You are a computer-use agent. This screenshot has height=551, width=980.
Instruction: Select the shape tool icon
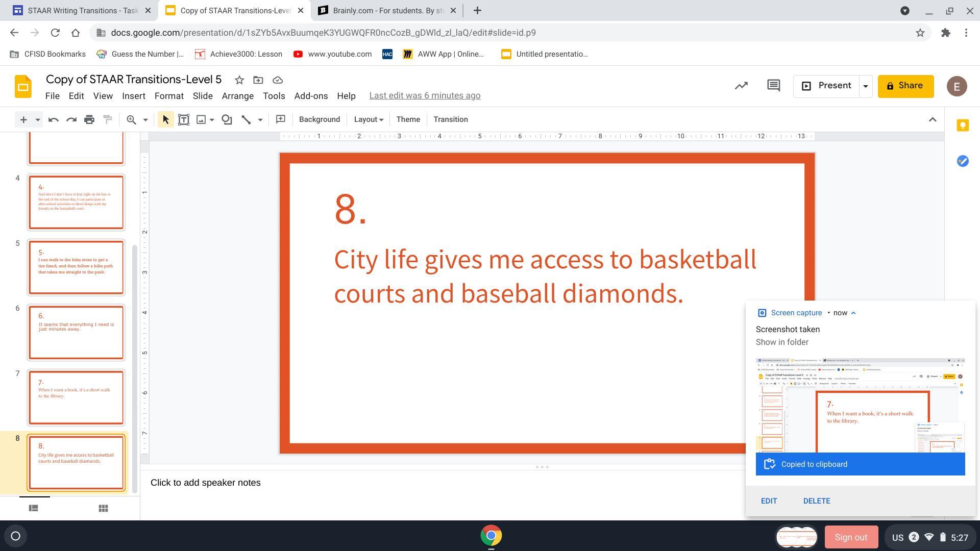(x=227, y=119)
